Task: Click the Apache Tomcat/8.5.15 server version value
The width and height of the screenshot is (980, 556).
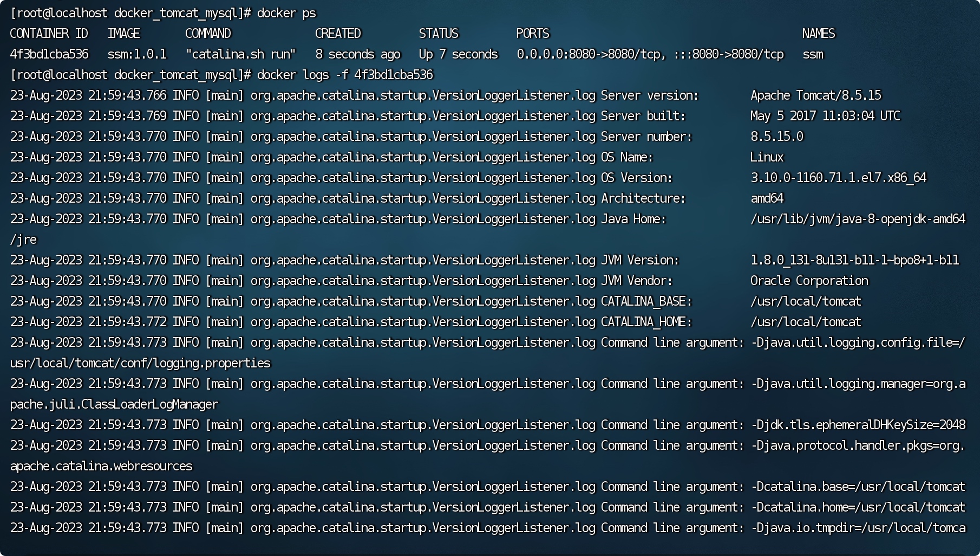Action: [x=815, y=95]
